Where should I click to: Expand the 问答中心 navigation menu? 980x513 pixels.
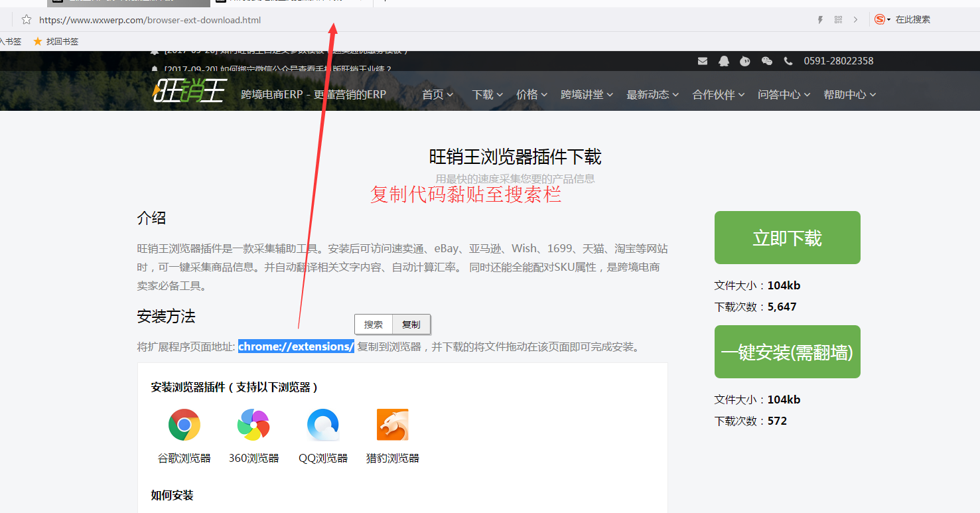pyautogui.click(x=784, y=95)
